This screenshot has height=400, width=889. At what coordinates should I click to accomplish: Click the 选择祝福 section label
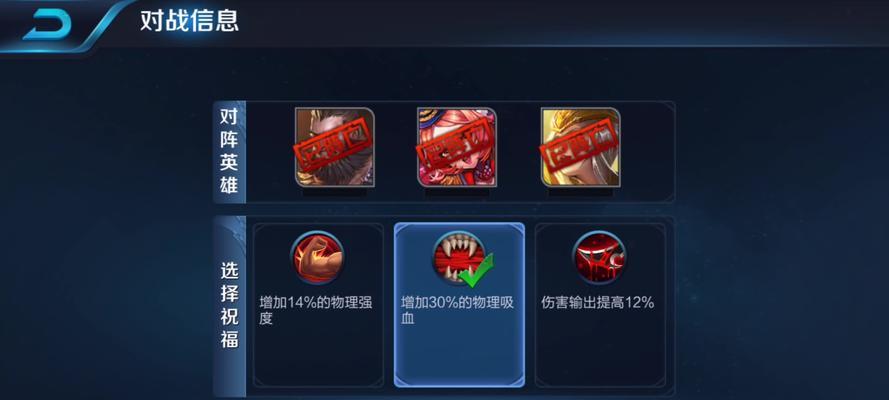tap(229, 306)
